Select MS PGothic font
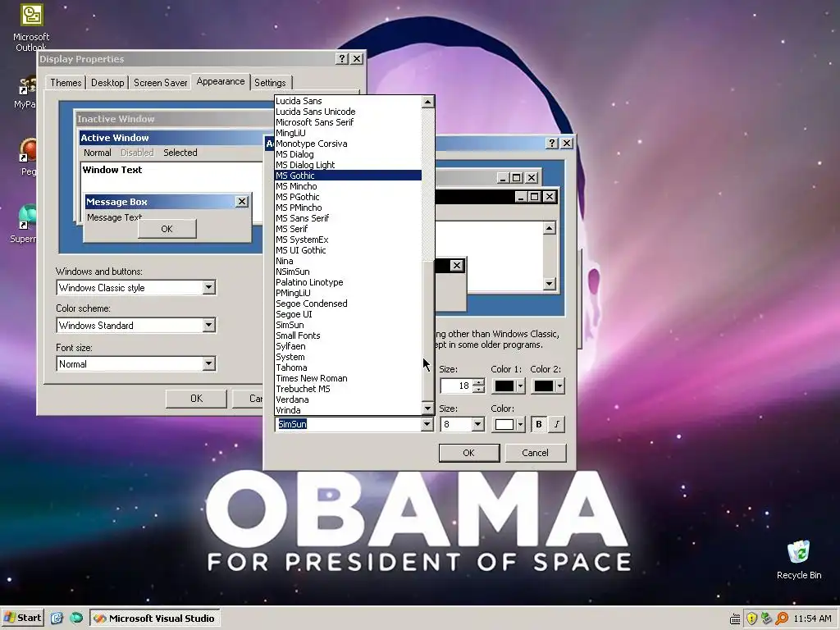The width and height of the screenshot is (840, 630). [x=348, y=197]
